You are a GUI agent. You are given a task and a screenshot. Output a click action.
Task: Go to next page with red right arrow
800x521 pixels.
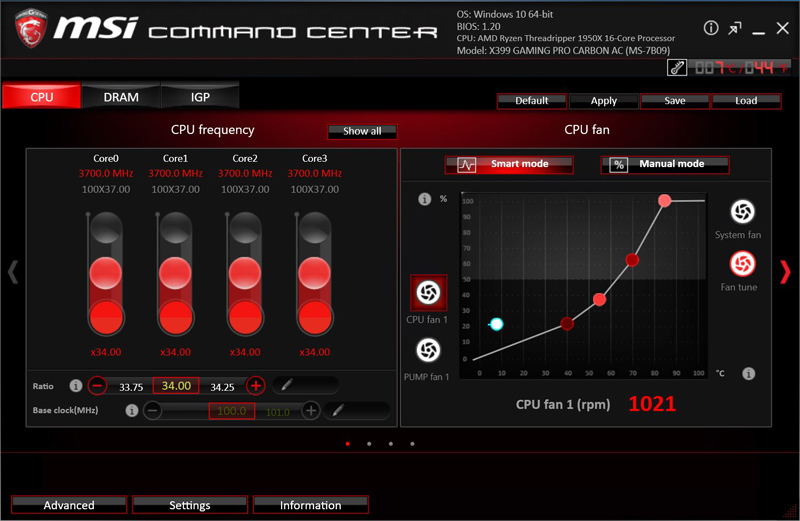[x=785, y=271]
